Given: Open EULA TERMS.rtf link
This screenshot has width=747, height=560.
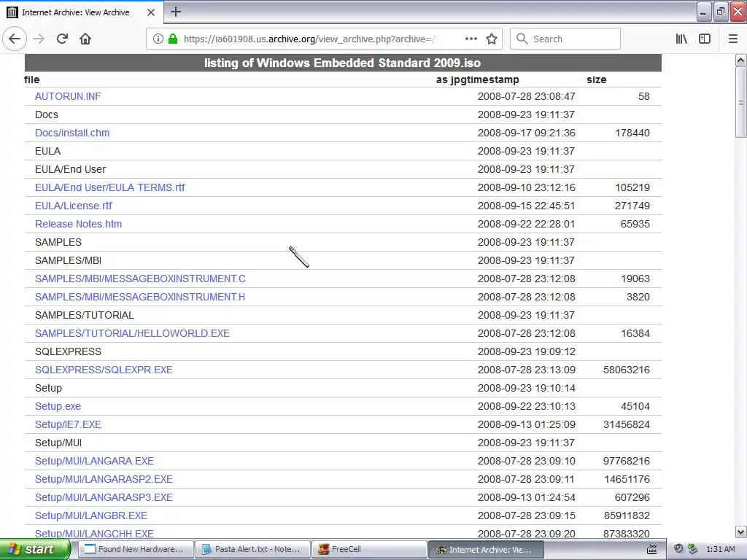Looking at the screenshot, I should (x=110, y=187).
